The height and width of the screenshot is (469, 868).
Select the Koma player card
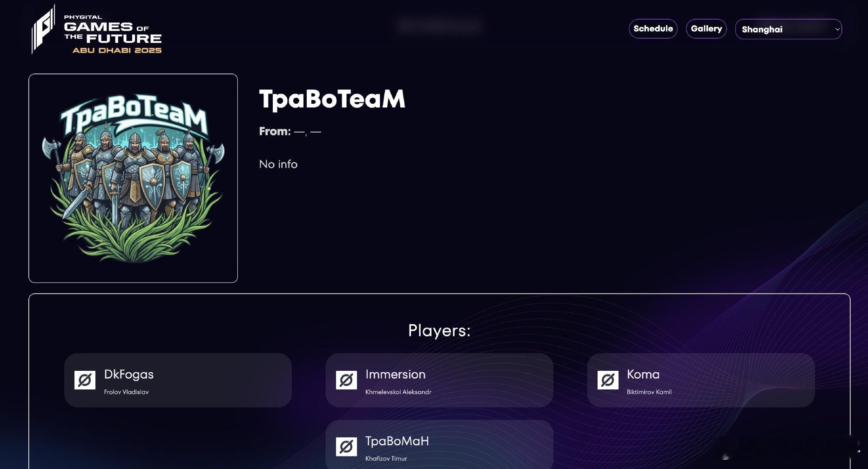(701, 380)
